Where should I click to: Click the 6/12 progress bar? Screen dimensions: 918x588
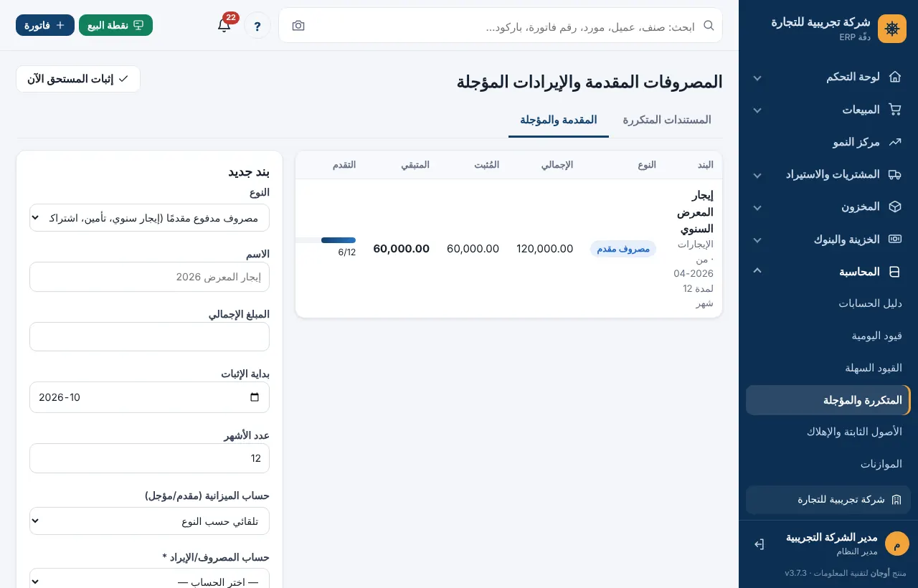pos(326,240)
